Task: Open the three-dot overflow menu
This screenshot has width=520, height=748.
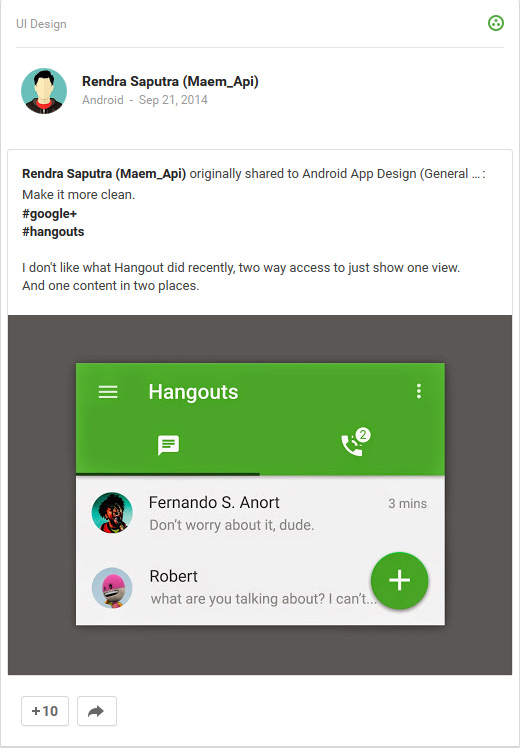Action: (419, 391)
